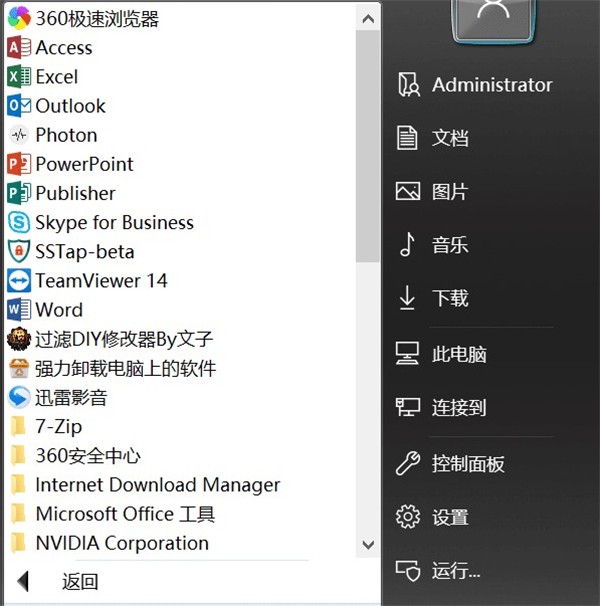Click the blue Word icon

coord(19,310)
